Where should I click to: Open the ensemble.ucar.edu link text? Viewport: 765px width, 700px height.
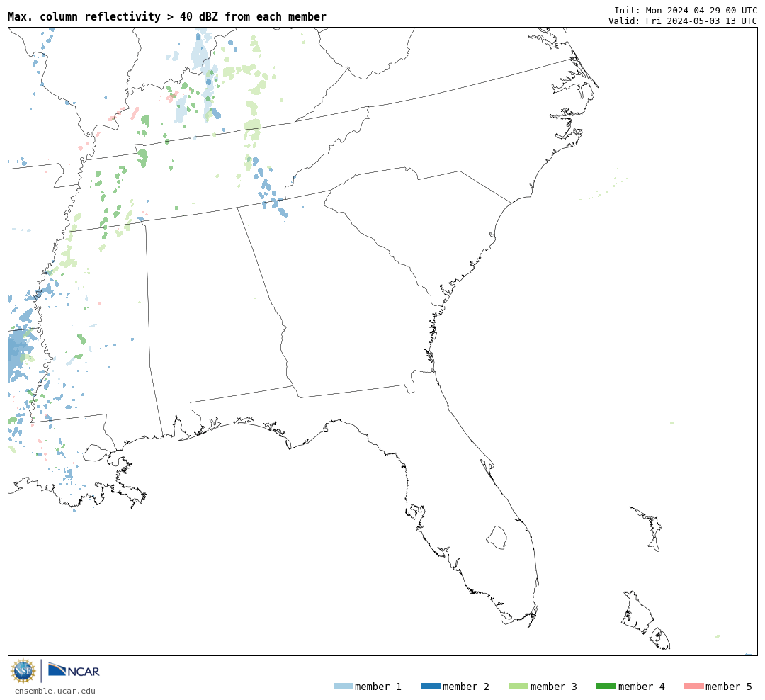click(x=55, y=691)
